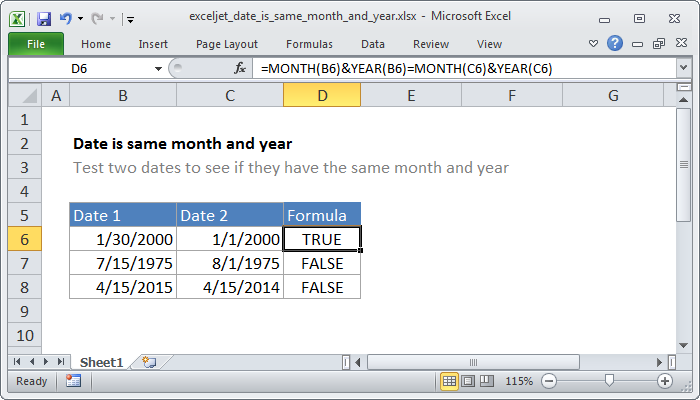Click the horizontal scrollbar thumb

coord(474,362)
